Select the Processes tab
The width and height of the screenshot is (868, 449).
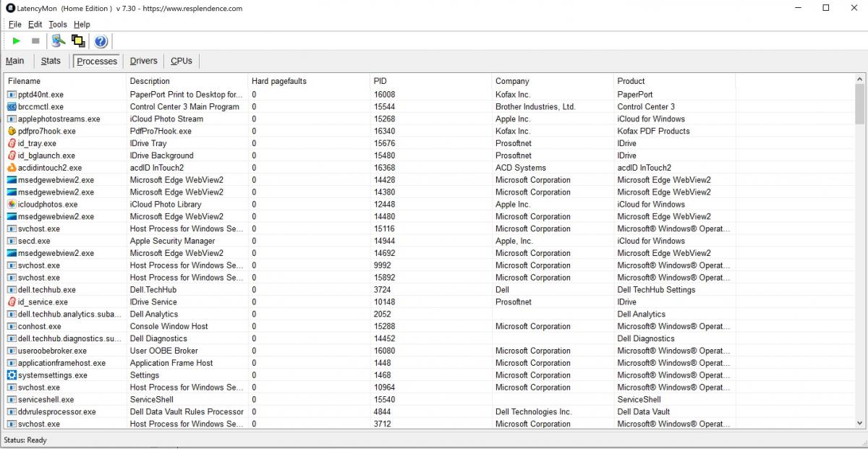tap(97, 61)
